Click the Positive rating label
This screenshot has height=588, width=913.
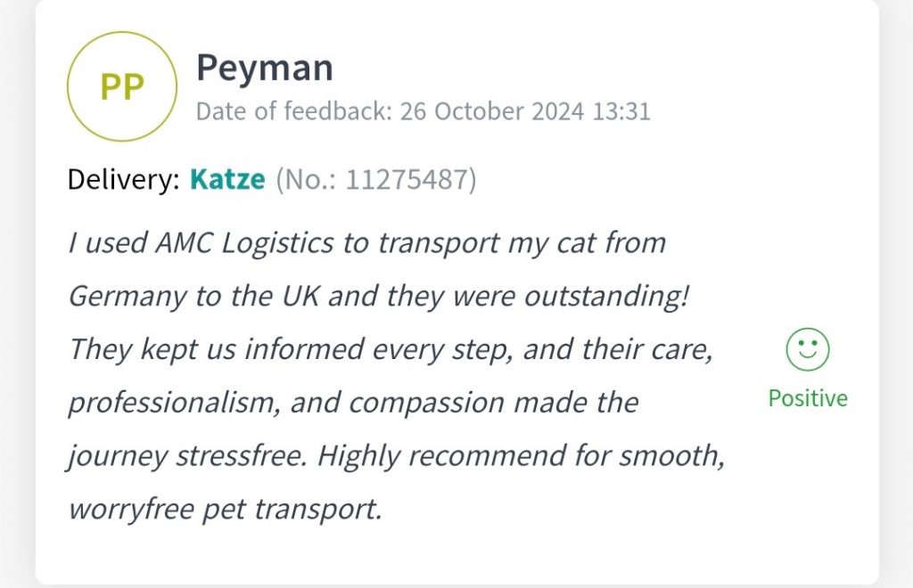807,397
